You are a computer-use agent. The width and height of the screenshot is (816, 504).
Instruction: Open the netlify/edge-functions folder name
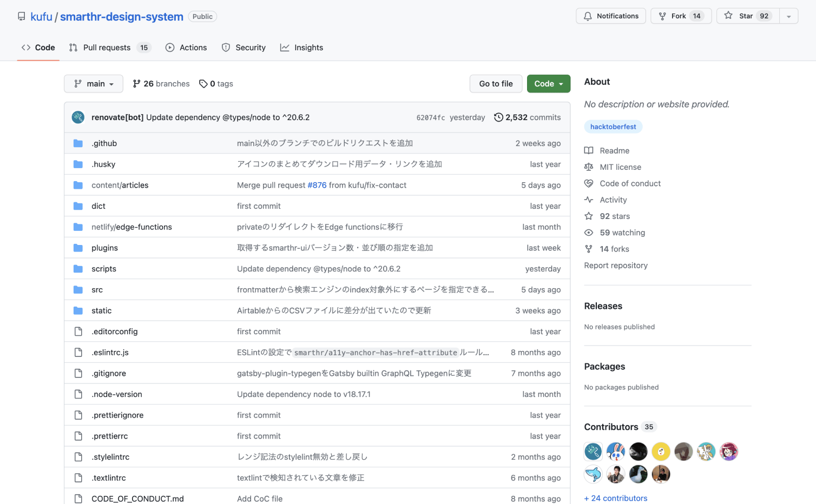pos(131,227)
